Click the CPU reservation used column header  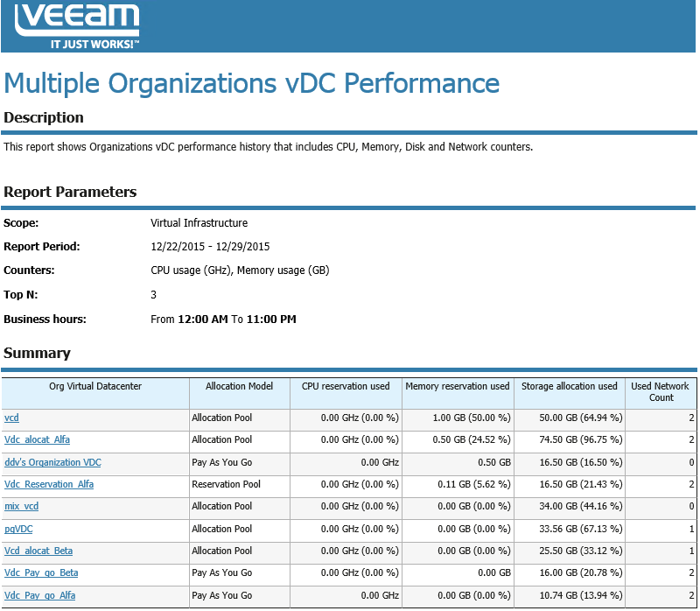pos(346,386)
